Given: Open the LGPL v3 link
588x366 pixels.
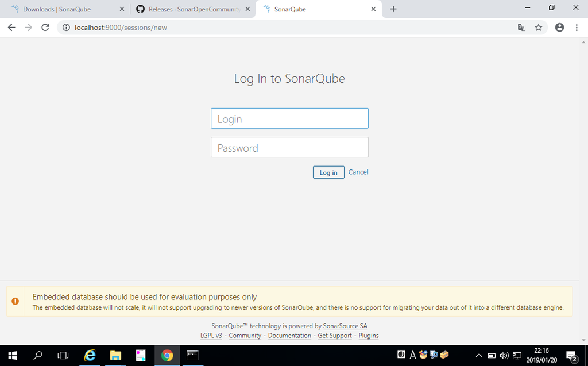Looking at the screenshot, I should click(211, 335).
